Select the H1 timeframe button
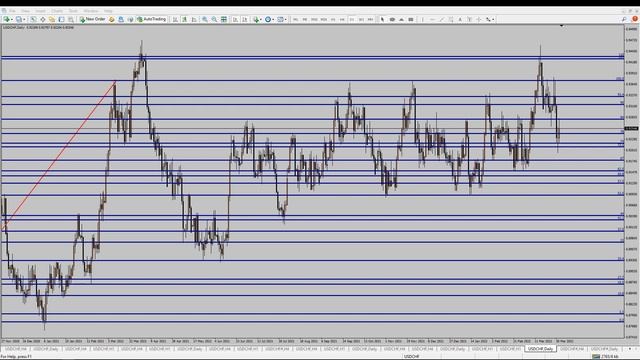Viewport: 640px width, 360px height. (333, 19)
